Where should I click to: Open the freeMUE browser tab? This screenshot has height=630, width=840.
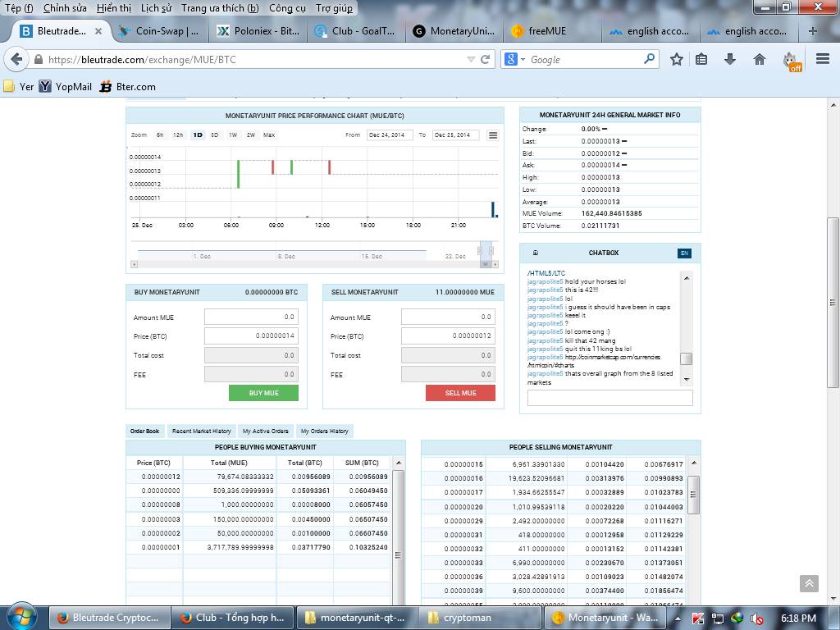547,31
